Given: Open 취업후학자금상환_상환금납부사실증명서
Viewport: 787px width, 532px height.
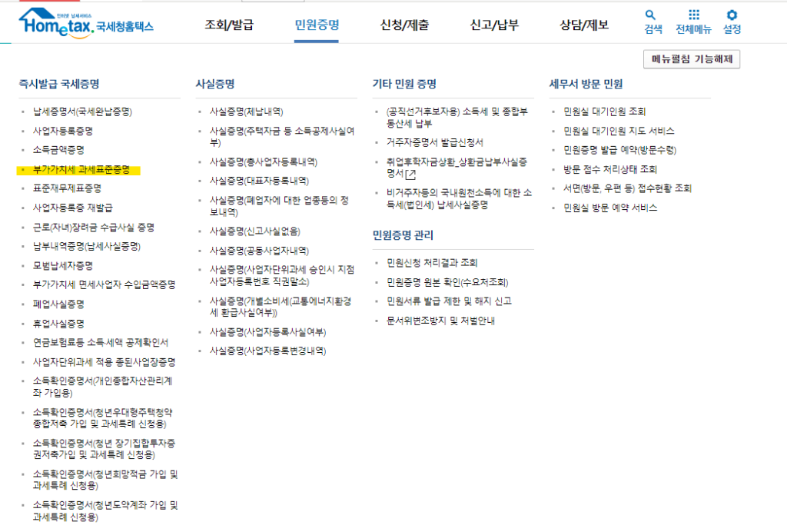Looking at the screenshot, I should point(457,168).
